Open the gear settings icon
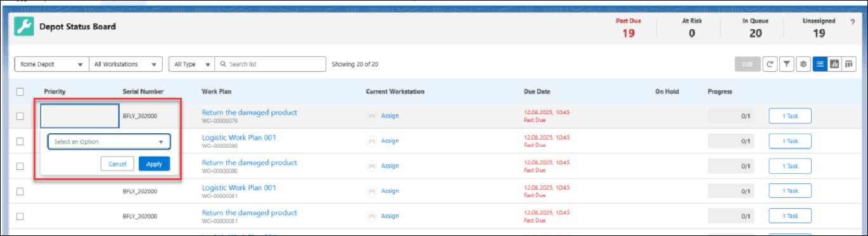 click(803, 64)
